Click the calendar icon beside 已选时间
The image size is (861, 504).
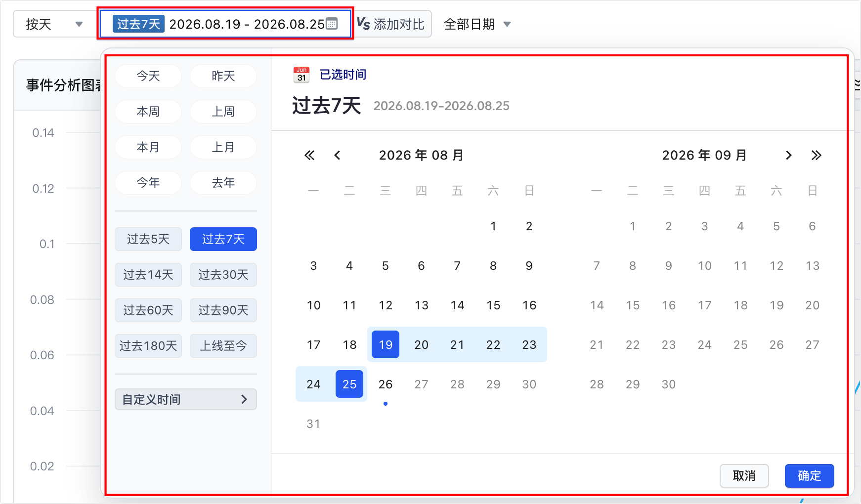pyautogui.click(x=301, y=75)
